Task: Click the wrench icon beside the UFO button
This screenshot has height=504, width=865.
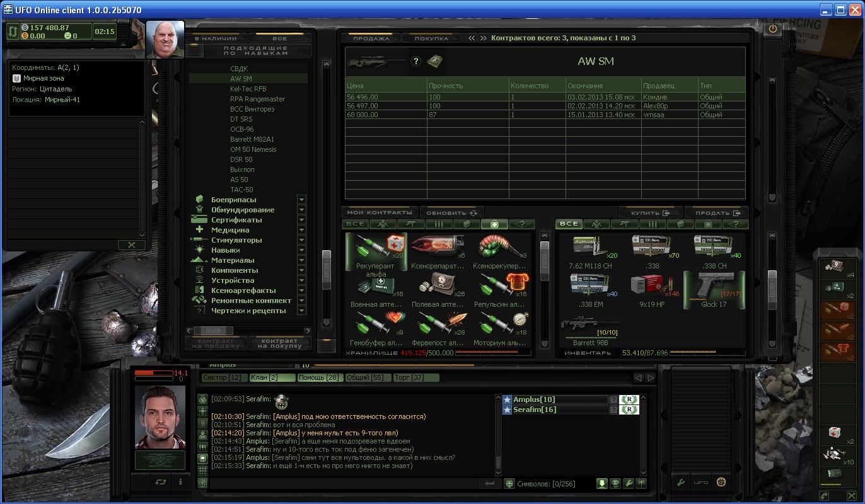Action: click(x=681, y=483)
